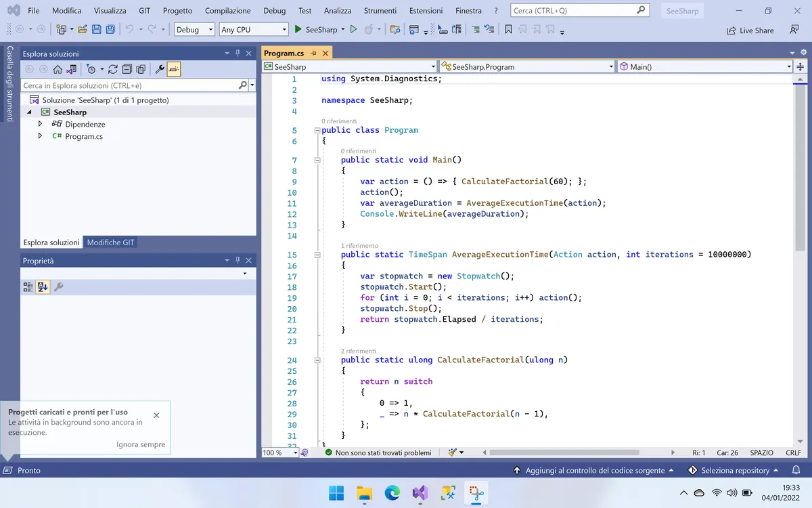
Task: Click the Comment selected lines icon
Action: pyautogui.click(x=475, y=30)
